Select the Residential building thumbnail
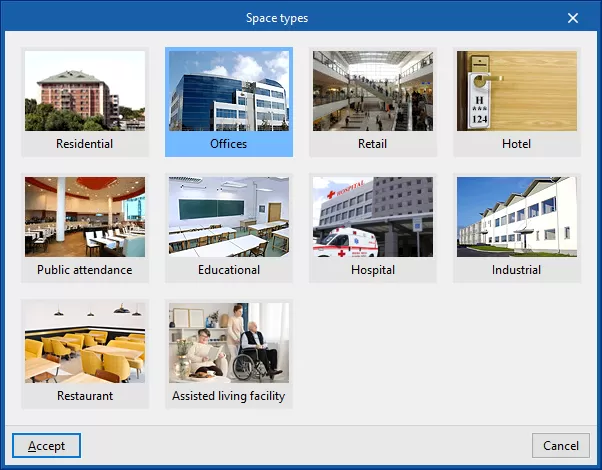This screenshot has width=602, height=470. click(x=85, y=91)
